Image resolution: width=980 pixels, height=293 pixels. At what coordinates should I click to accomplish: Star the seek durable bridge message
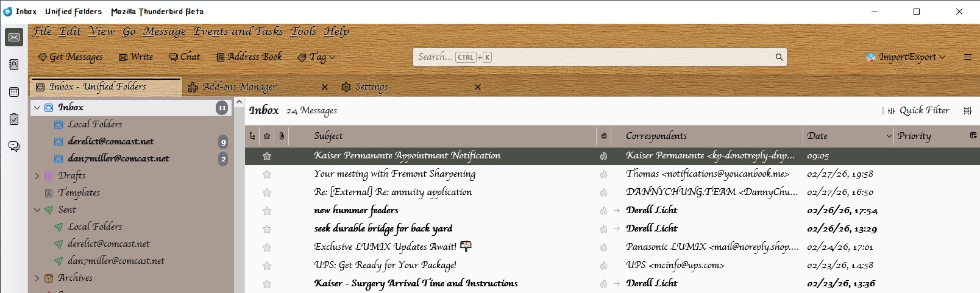(x=267, y=229)
